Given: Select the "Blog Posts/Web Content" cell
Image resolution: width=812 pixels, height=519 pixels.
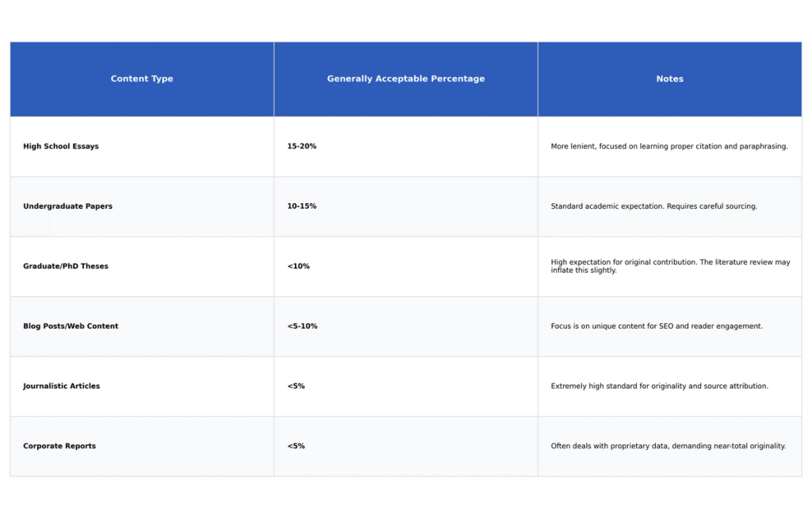Looking at the screenshot, I should (x=142, y=326).
